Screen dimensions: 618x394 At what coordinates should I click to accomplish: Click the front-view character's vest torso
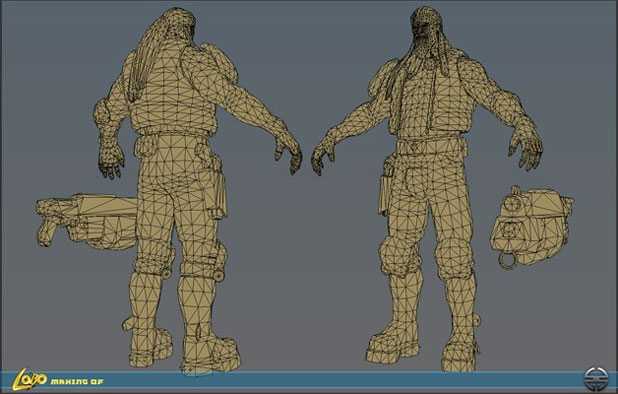tap(428, 98)
